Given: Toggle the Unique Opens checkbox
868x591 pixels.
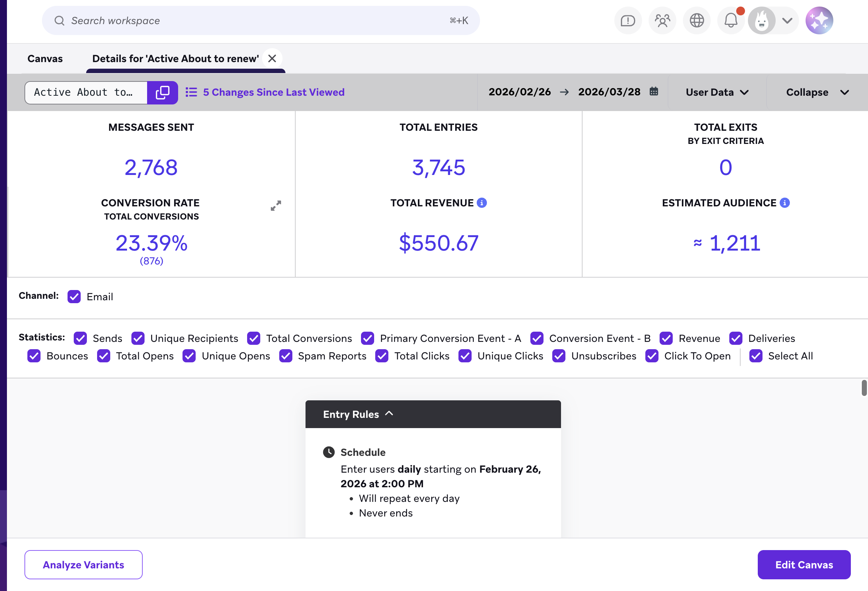Looking at the screenshot, I should pyautogui.click(x=189, y=356).
